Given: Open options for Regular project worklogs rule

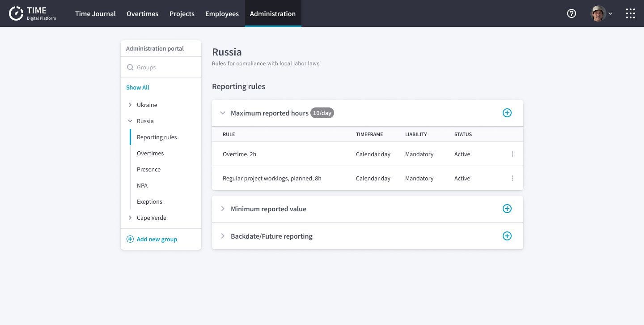Looking at the screenshot, I should [512, 178].
